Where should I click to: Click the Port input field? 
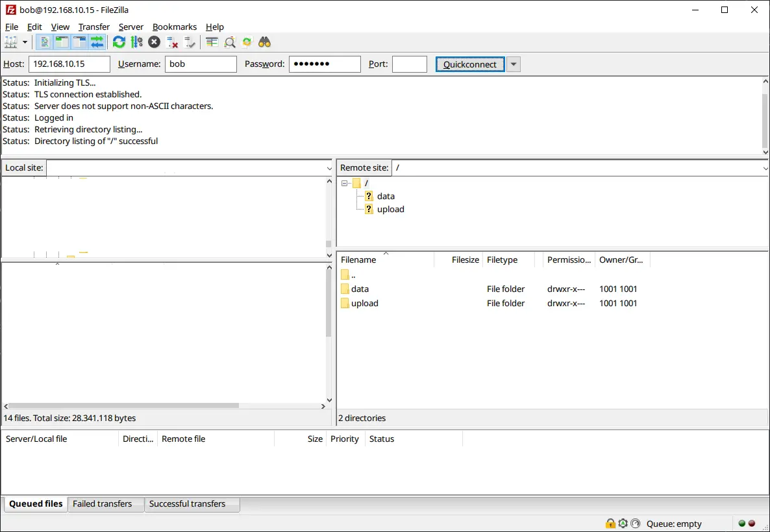[x=409, y=64]
